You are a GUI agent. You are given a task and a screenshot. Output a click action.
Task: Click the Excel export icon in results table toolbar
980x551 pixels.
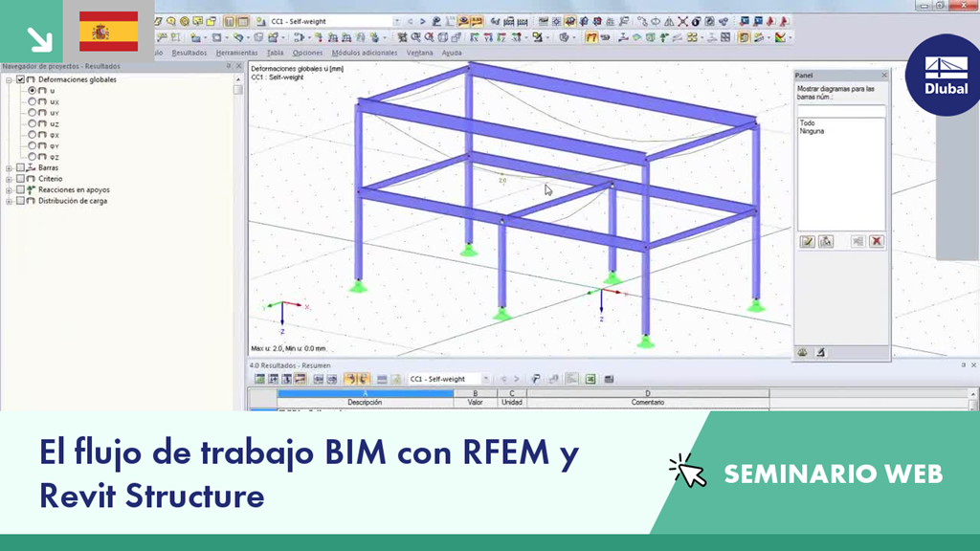590,379
